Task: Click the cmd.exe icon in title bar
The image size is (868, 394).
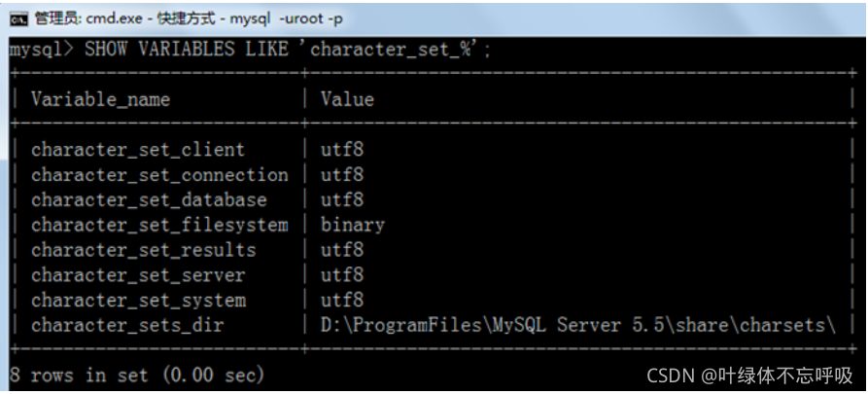Action: click(18, 18)
